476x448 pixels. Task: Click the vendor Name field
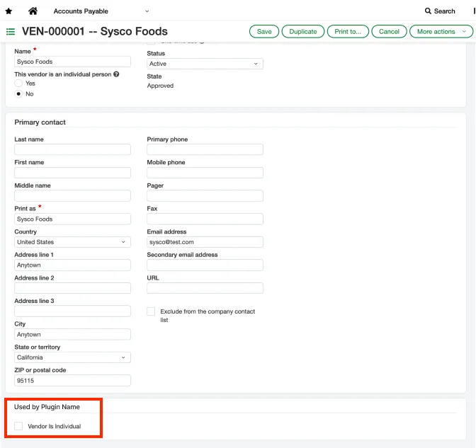coord(72,62)
